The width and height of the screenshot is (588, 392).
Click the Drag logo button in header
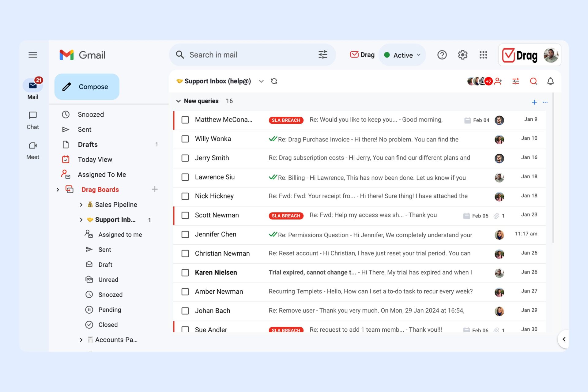[520, 55]
